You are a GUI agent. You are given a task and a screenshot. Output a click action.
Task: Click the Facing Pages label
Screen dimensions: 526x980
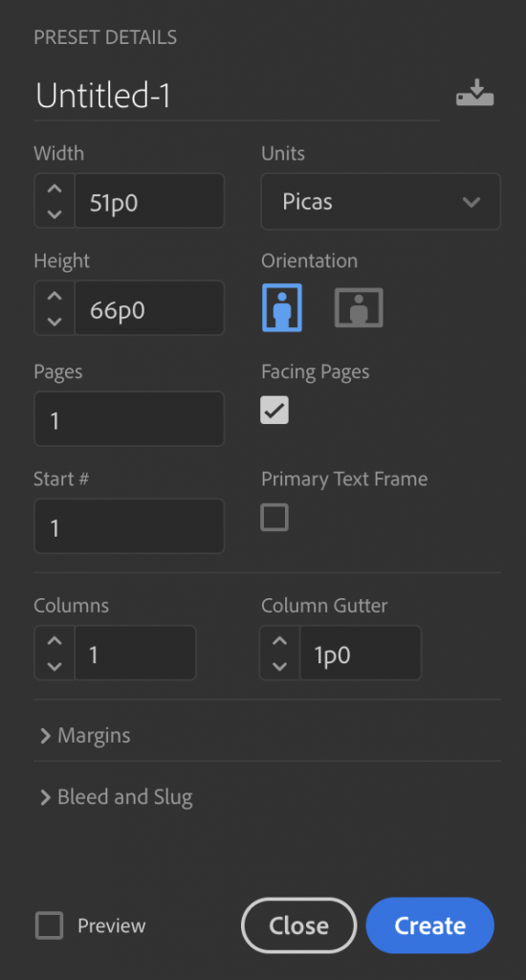point(316,372)
